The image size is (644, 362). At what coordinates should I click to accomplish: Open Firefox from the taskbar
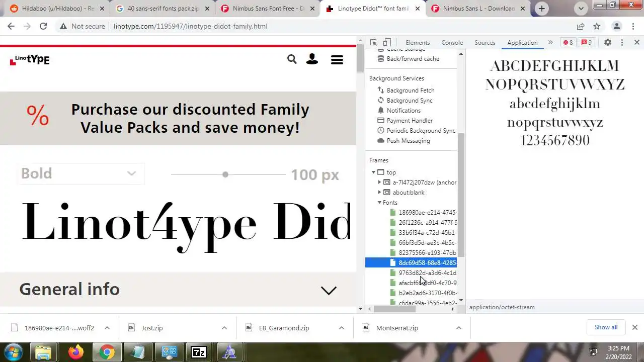point(76,352)
